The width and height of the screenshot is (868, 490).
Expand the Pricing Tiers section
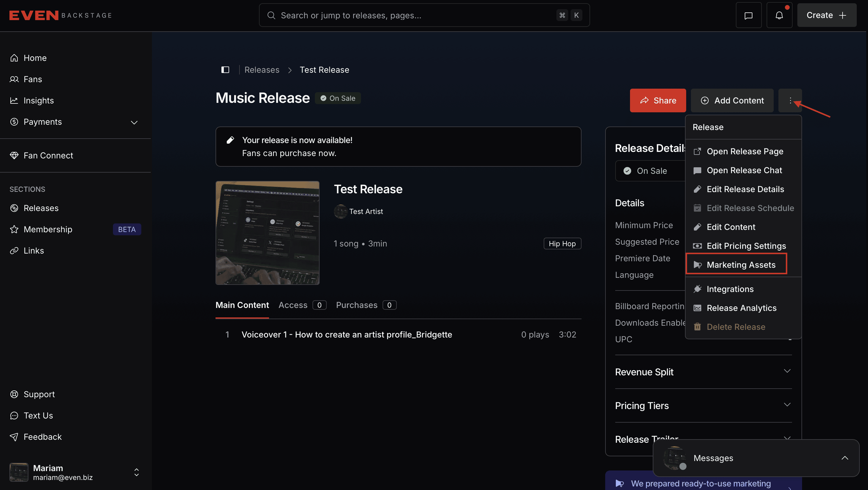[703, 405]
